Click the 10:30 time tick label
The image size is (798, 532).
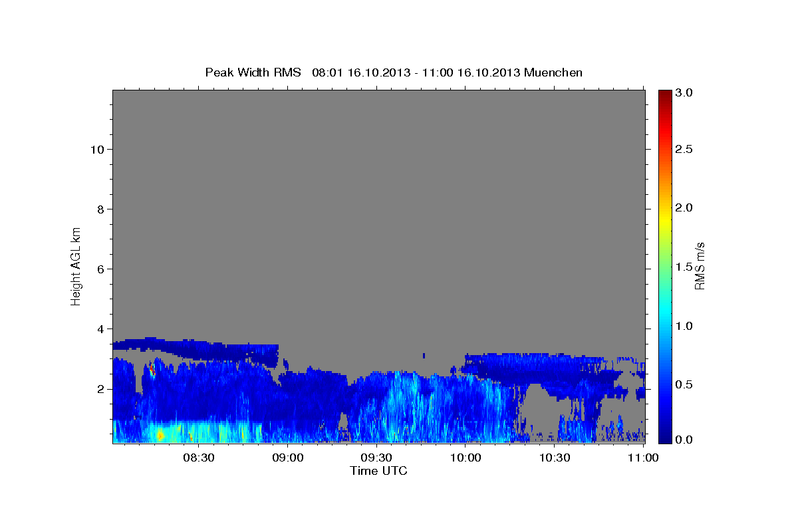[x=555, y=458]
